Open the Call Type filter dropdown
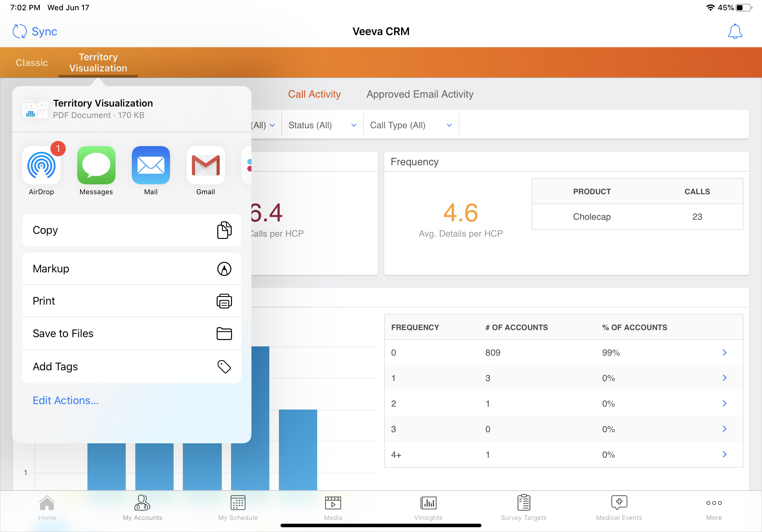The height and width of the screenshot is (532, 762). pos(411,125)
